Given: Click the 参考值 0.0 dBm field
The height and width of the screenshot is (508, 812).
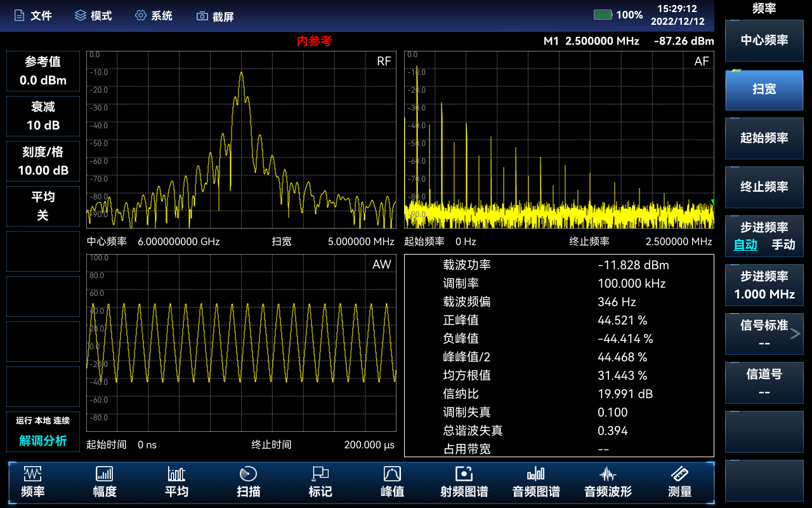Looking at the screenshot, I should pyautogui.click(x=43, y=71).
